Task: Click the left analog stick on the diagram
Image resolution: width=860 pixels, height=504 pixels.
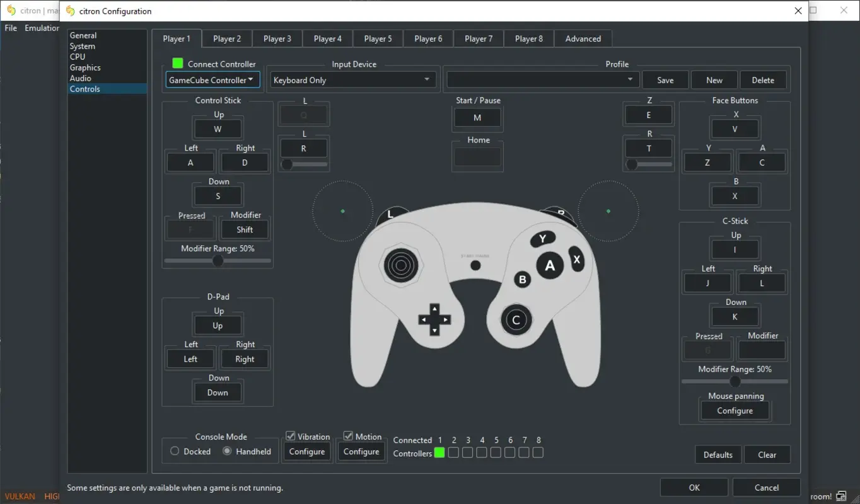Action: click(402, 265)
